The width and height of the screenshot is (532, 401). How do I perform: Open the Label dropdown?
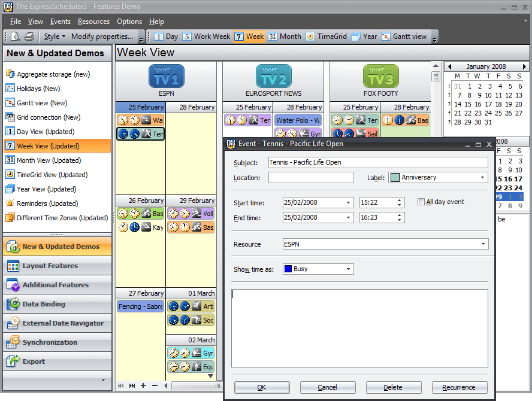point(482,177)
